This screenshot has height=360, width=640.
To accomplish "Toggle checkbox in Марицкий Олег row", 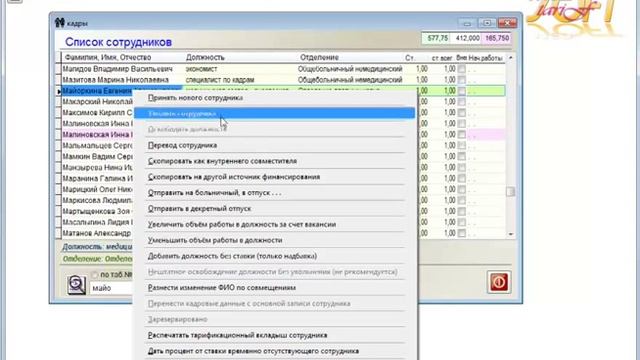I will [461, 189].
